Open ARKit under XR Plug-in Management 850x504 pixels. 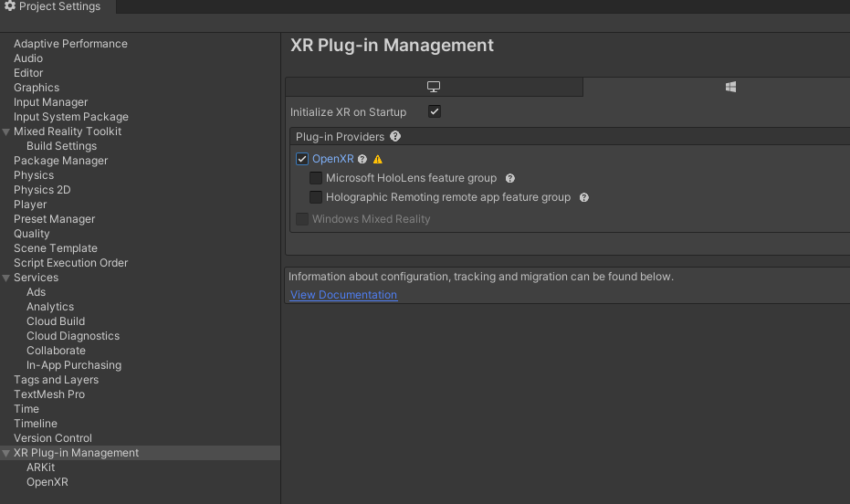41,468
